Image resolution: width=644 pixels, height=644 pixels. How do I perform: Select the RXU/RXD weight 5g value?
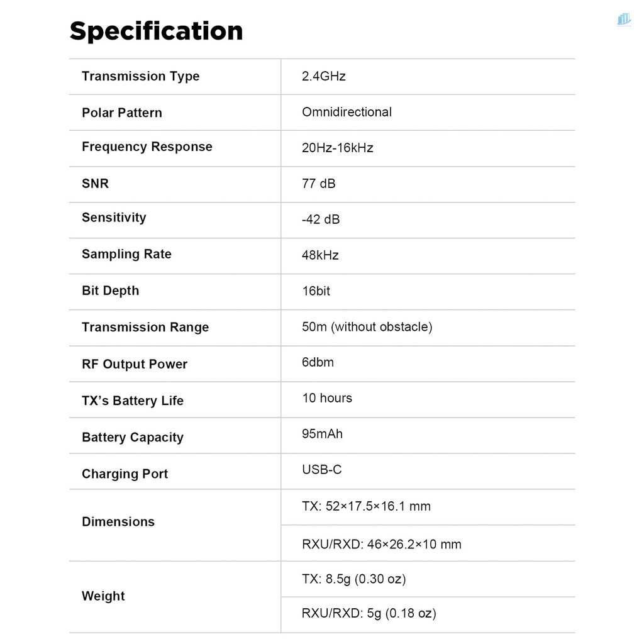coord(369,613)
